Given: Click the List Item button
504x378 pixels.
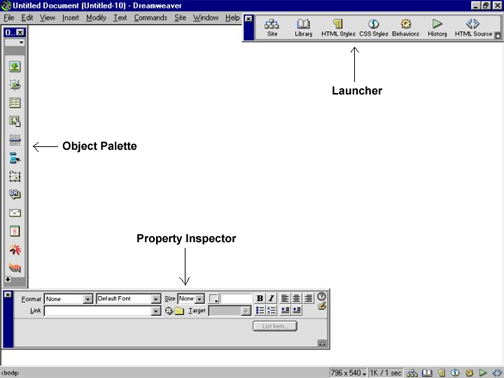Looking at the screenshot, I should pyautogui.click(x=275, y=326).
